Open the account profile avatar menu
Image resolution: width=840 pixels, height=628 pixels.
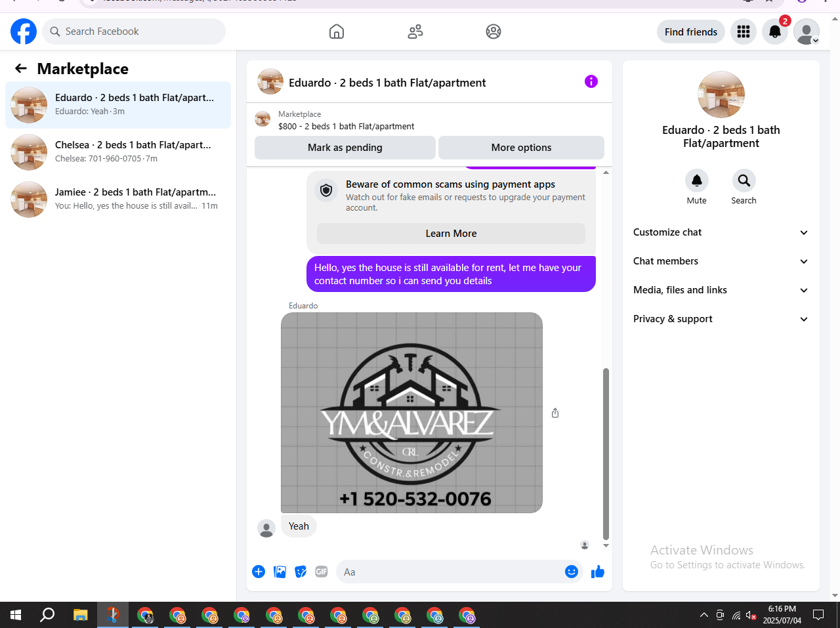[807, 31]
